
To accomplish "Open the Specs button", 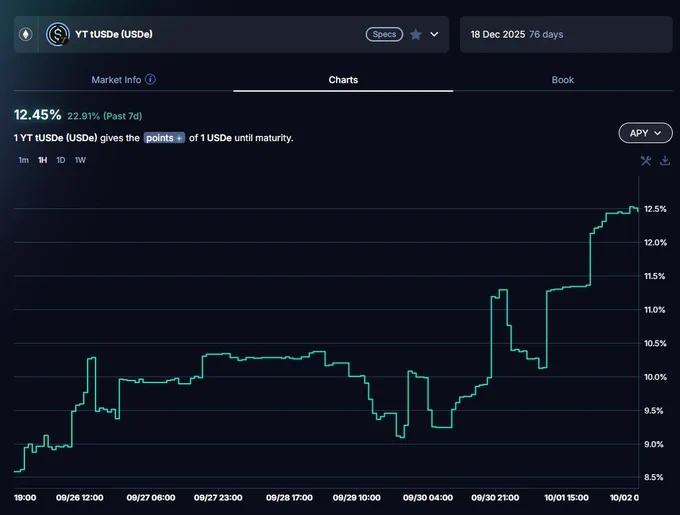I will [x=384, y=34].
